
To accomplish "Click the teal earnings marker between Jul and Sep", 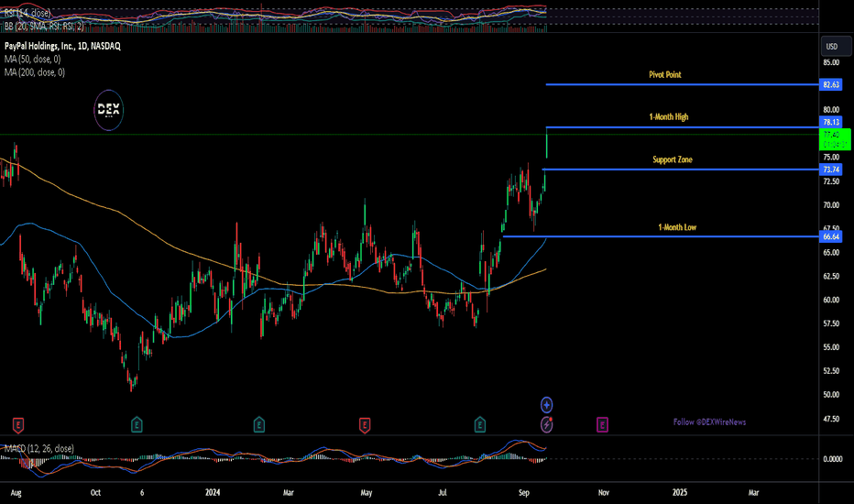I will click(x=480, y=425).
